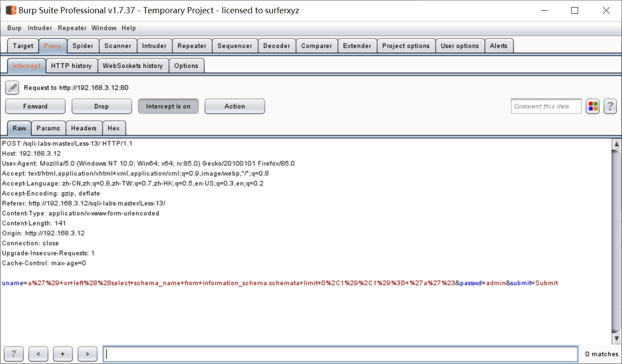
Task: Open the Repeater menu
Action: [72, 28]
